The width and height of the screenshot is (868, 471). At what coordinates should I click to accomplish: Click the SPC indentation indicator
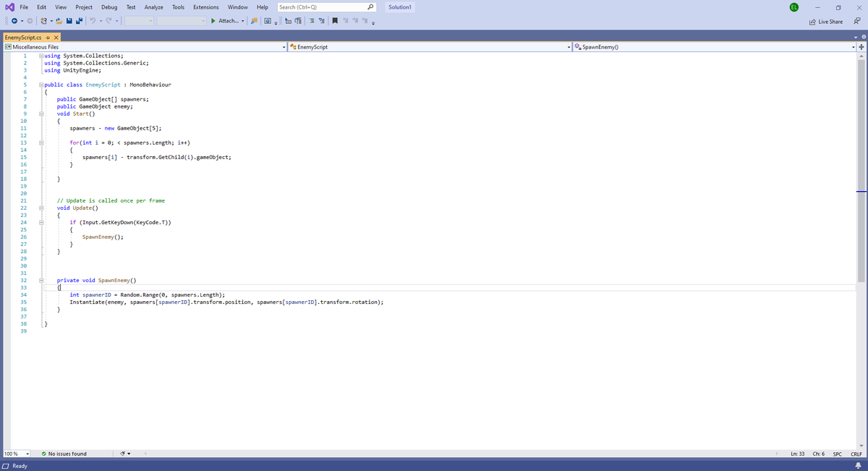[837, 454]
